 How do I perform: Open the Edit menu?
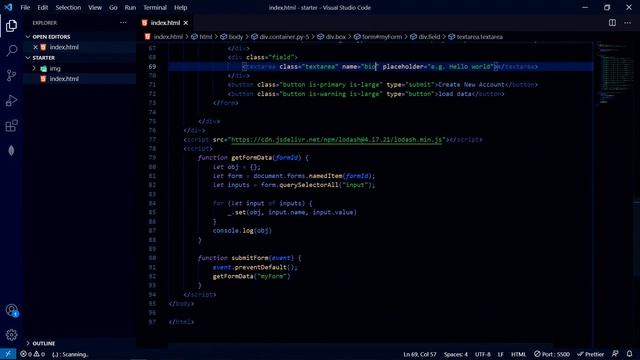(42, 7)
